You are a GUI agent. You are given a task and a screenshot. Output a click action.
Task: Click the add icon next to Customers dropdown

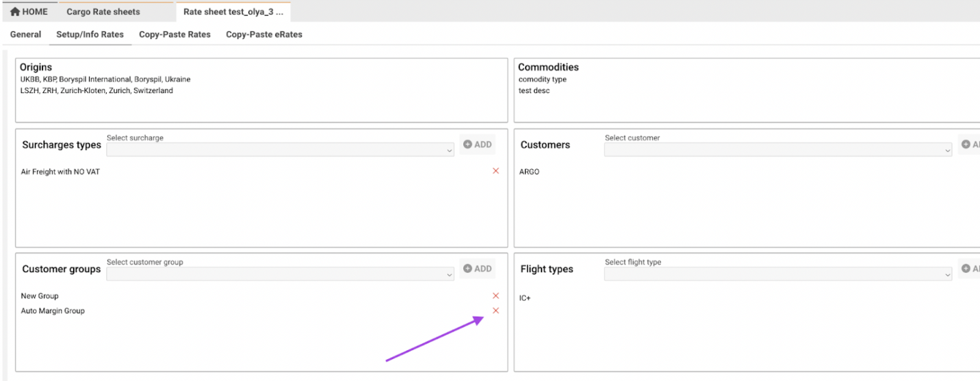coord(969,145)
